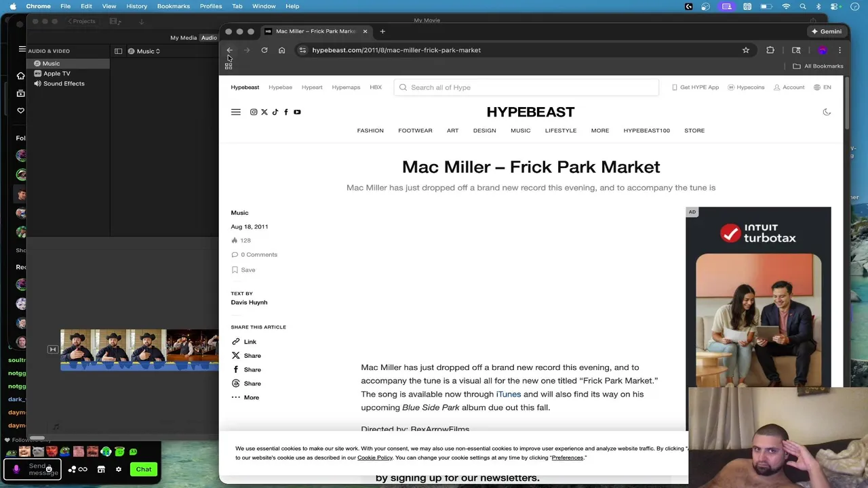Visit Hypebeast's Facebook page

tap(286, 112)
